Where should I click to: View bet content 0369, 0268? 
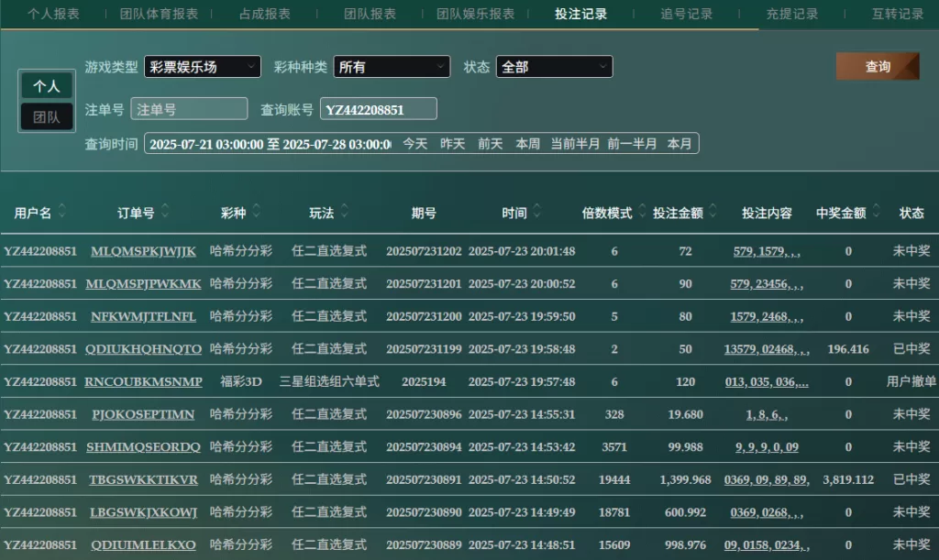coord(767,512)
